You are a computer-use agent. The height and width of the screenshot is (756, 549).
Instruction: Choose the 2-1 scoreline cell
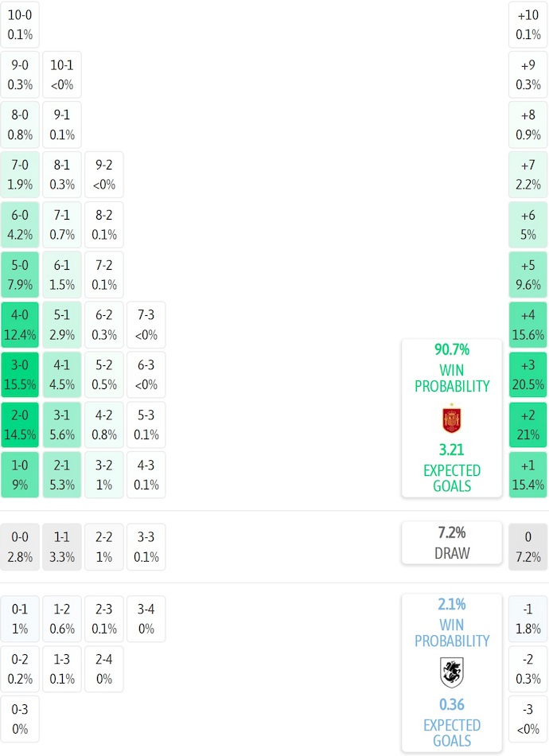tap(62, 475)
